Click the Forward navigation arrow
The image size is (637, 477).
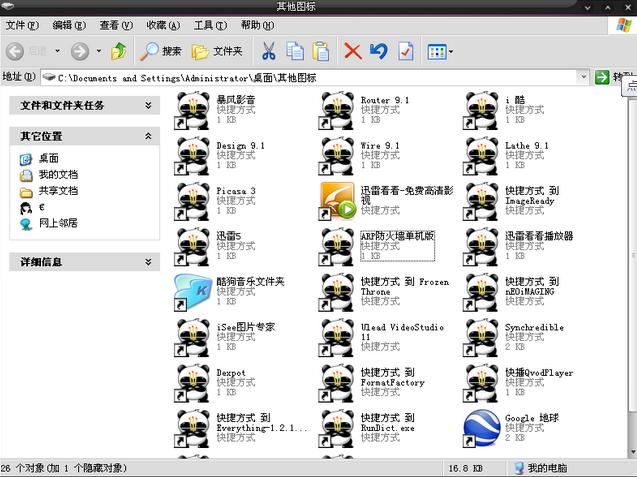coord(80,52)
